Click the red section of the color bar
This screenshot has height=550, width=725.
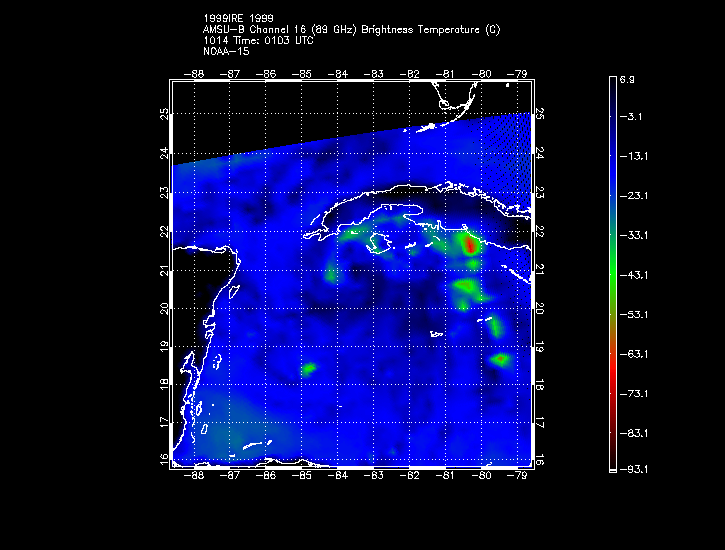point(613,370)
